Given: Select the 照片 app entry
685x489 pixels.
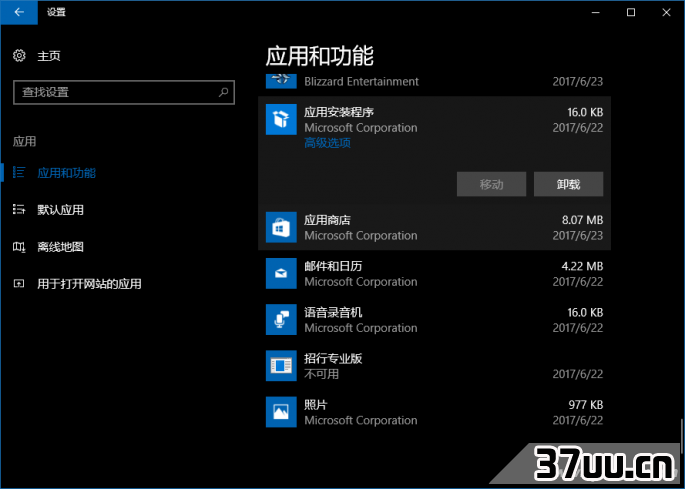Looking at the screenshot, I should pyautogui.click(x=434, y=412).
